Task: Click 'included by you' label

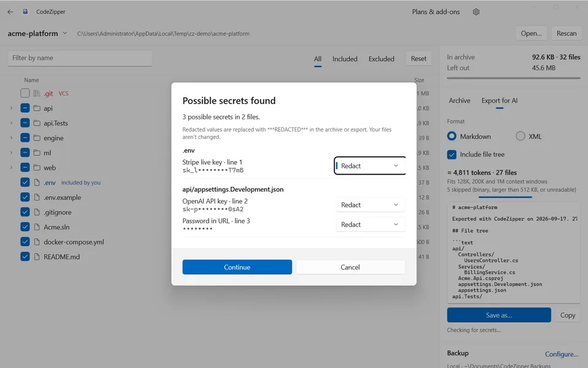Action: [81, 182]
